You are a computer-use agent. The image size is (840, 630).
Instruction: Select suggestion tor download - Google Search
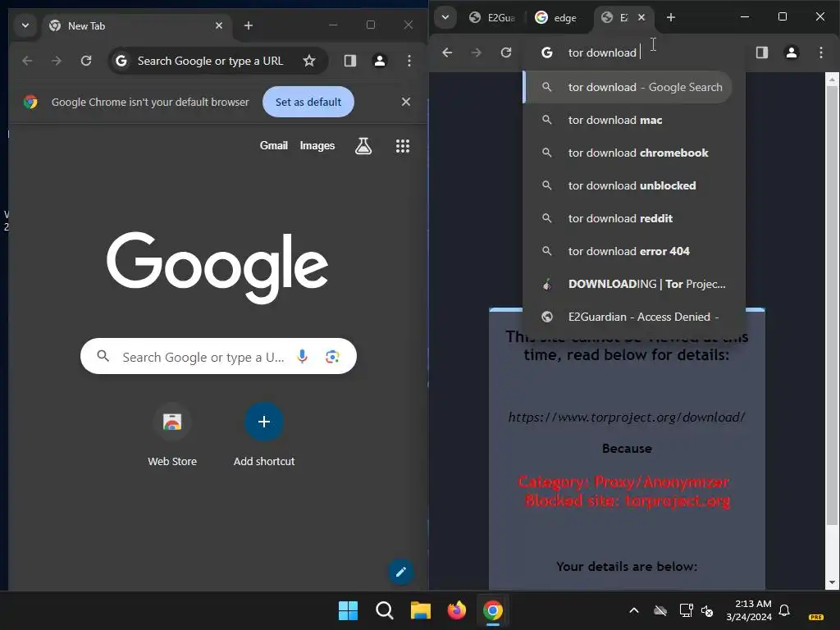point(628,87)
